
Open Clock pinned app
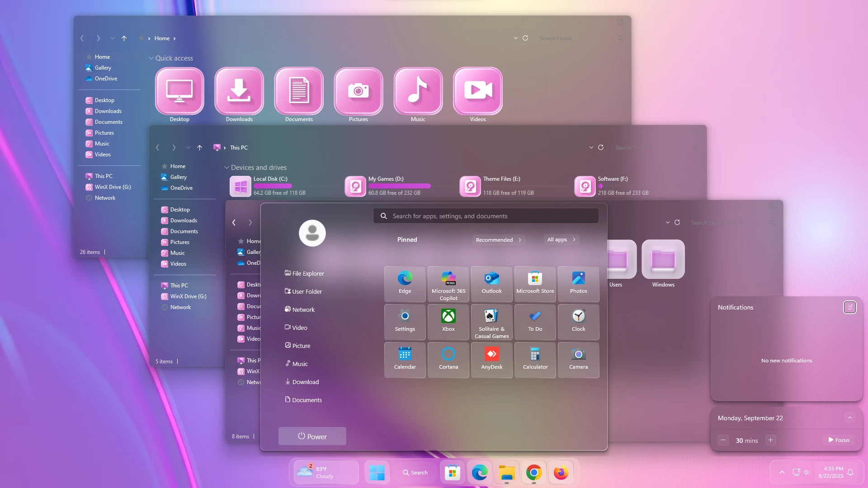point(579,322)
